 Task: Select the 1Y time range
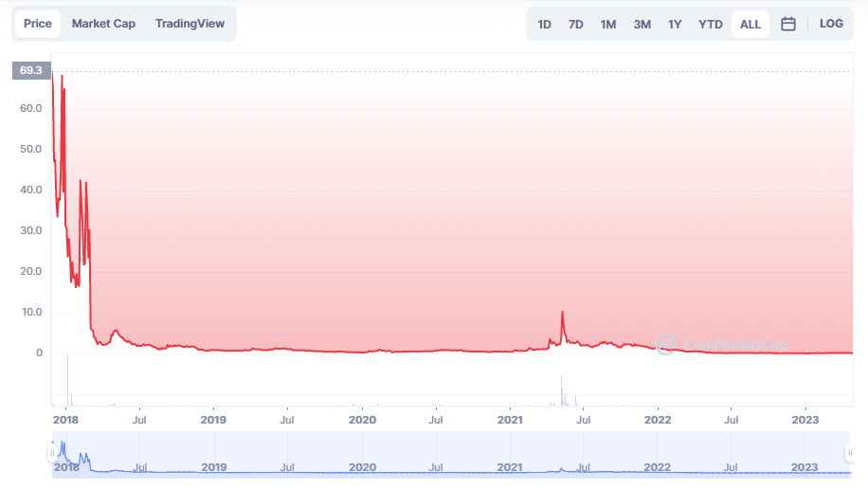(675, 25)
